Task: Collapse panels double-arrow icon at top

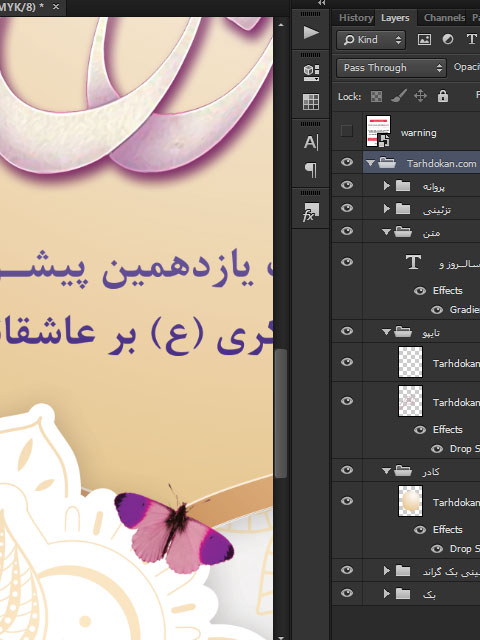Action: pos(322,3)
